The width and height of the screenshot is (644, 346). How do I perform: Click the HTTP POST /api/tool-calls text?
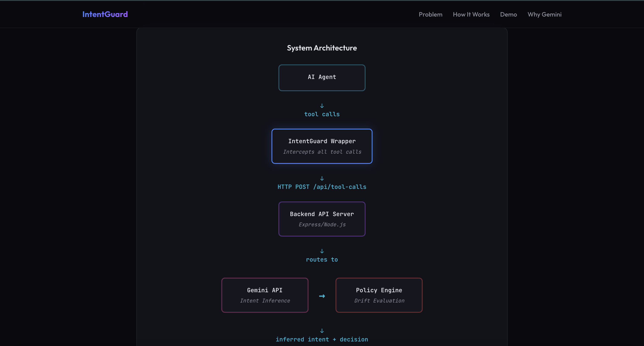point(322,187)
